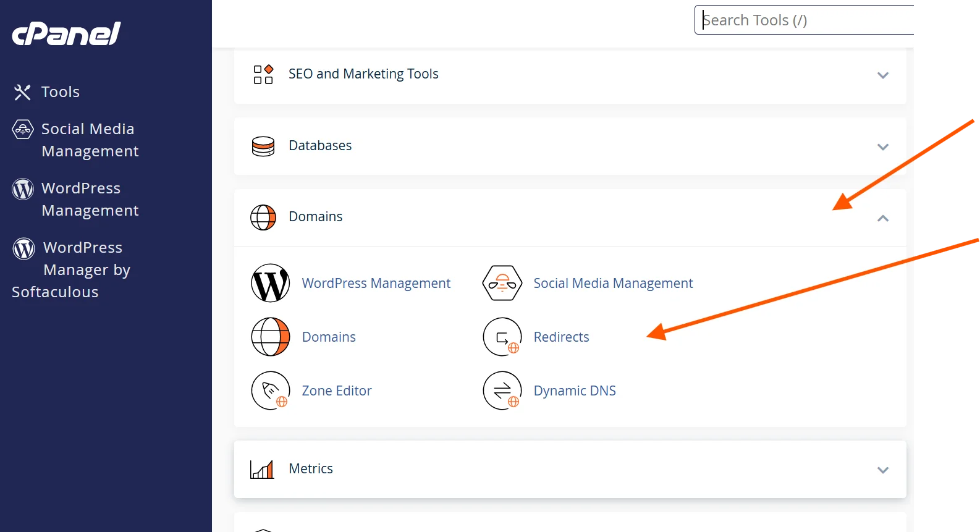Click the SEO and Marketing Tools heading
This screenshot has height=532, width=980.
[363, 74]
